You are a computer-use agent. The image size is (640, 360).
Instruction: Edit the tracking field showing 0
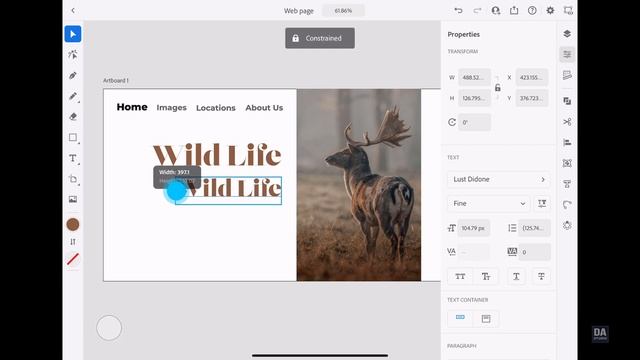534,252
